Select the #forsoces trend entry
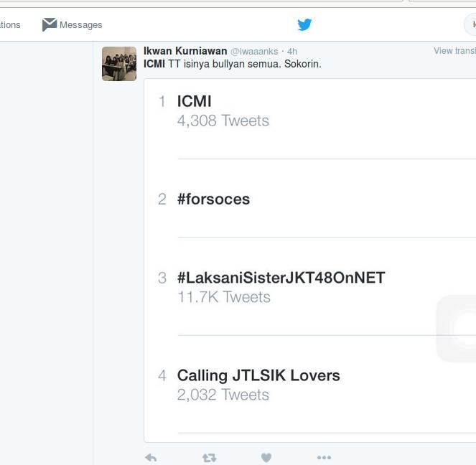This screenshot has width=476, height=465. pyautogui.click(x=213, y=199)
